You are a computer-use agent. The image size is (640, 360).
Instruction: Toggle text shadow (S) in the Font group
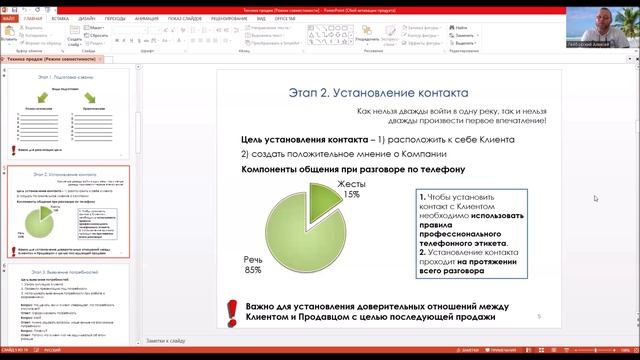click(x=139, y=41)
